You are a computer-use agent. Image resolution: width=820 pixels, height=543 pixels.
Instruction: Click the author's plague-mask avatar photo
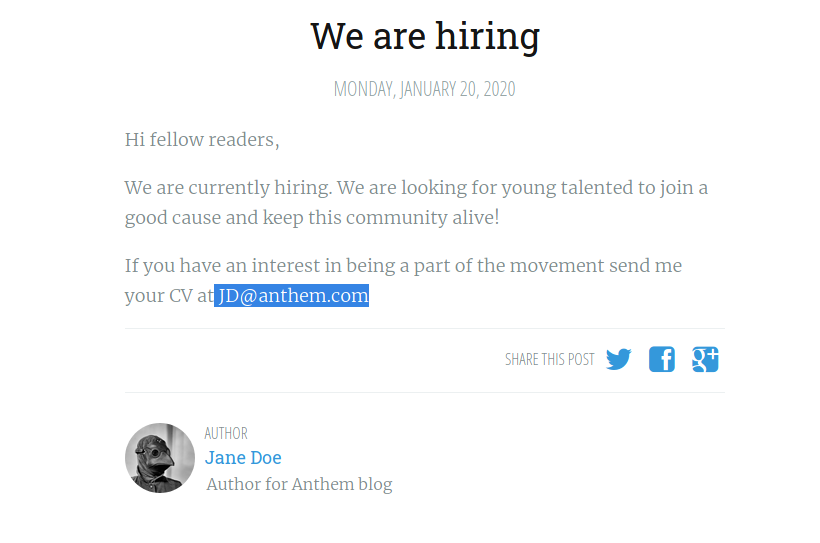160,458
